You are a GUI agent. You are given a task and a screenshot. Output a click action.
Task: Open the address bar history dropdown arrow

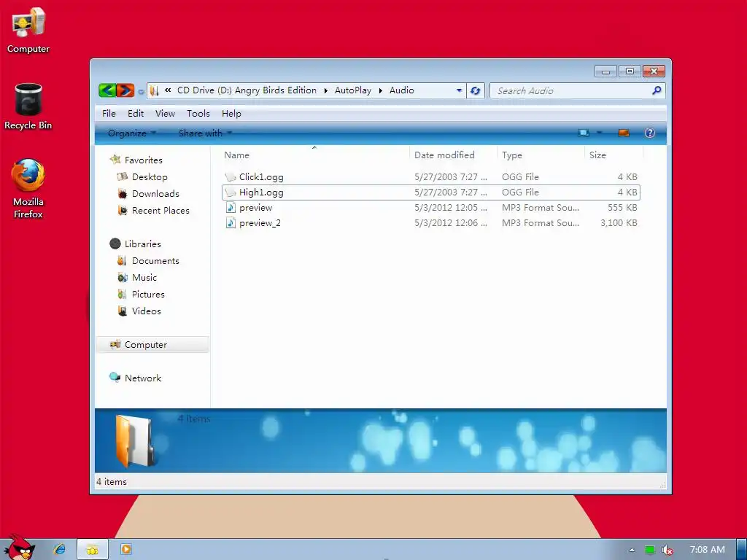pos(460,90)
